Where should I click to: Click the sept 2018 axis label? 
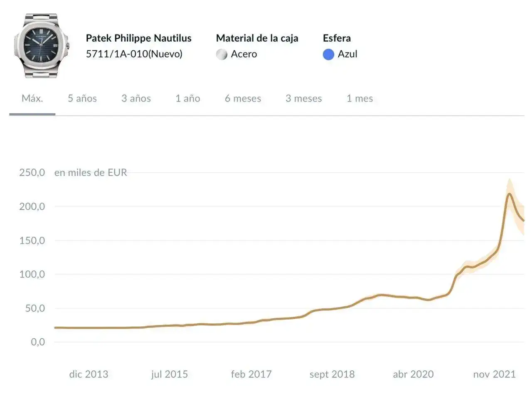click(332, 375)
